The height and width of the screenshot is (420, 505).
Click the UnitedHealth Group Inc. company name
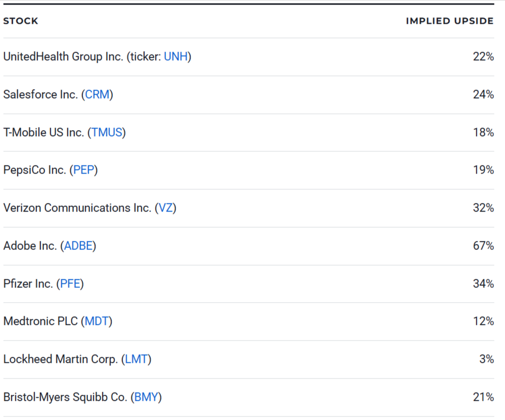click(x=63, y=56)
